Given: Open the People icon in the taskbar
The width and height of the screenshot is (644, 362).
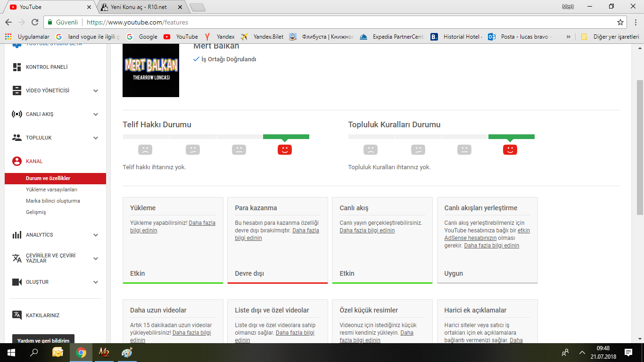Looking at the screenshot, I should 565,352.
